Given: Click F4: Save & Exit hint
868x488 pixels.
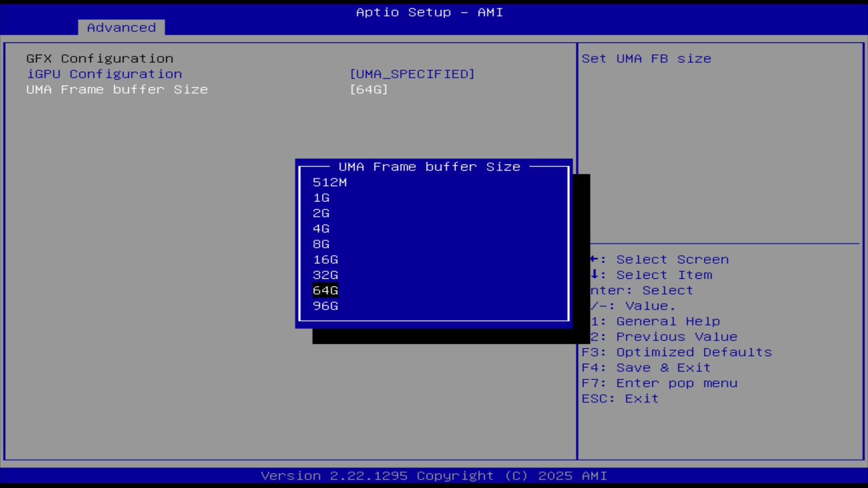Looking at the screenshot, I should tap(646, 368).
